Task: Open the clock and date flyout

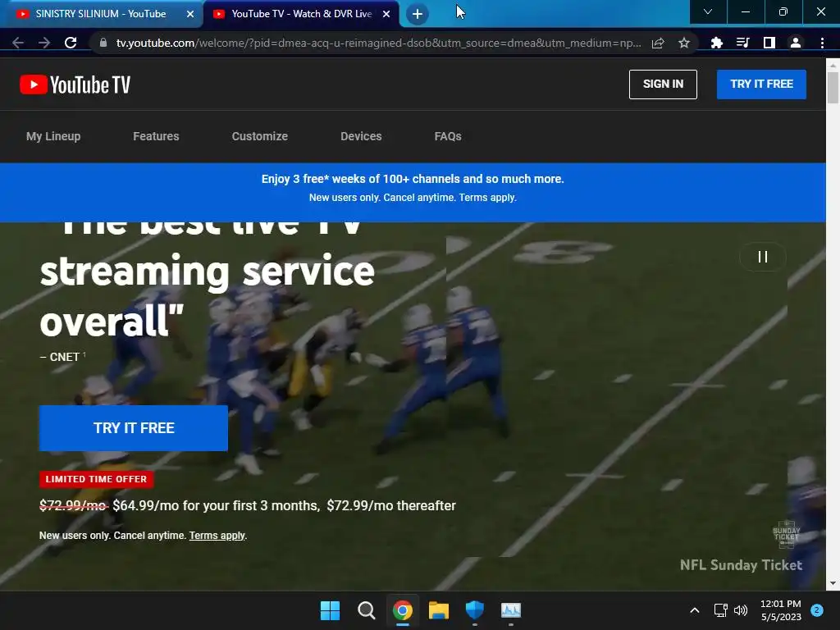Action: click(x=781, y=610)
